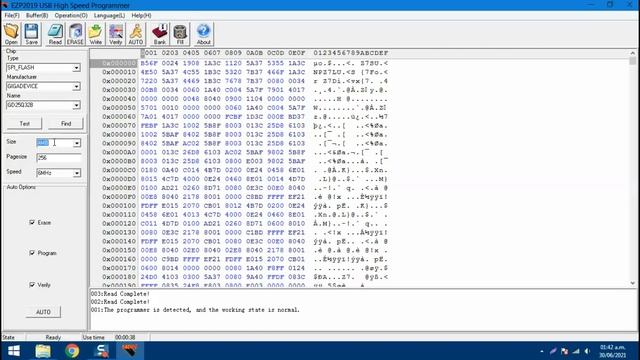Select address row 0x000100
Screen dimensions: 640x360
119,206
